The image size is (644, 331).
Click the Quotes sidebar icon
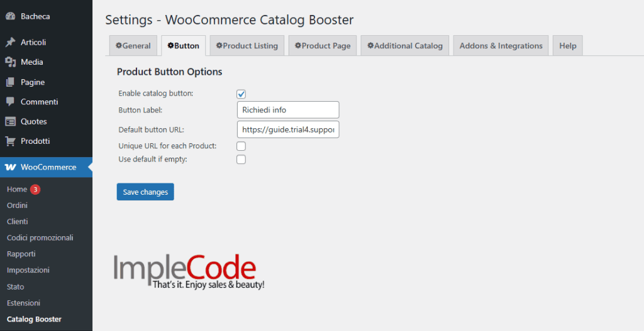(10, 121)
